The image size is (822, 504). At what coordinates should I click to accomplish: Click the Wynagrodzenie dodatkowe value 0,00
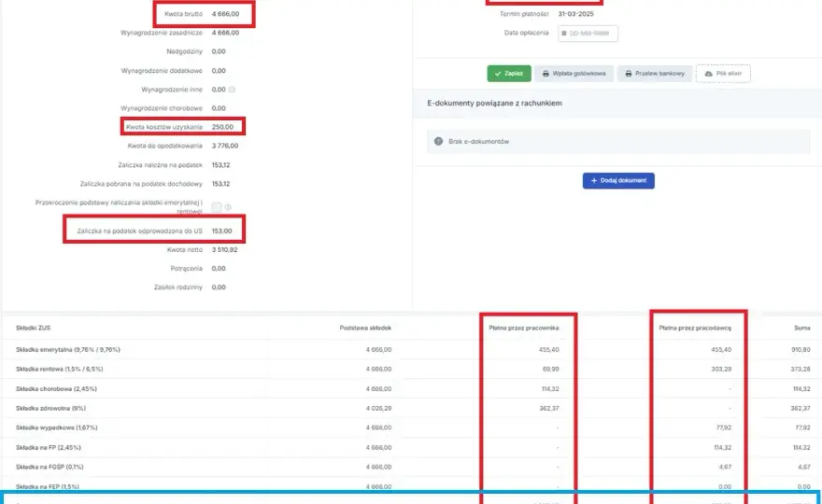pyautogui.click(x=219, y=71)
